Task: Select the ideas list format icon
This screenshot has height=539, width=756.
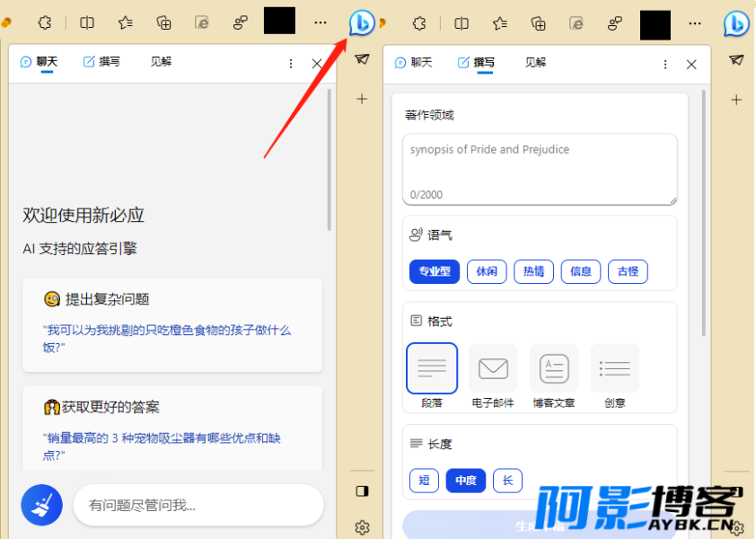Action: (615, 368)
